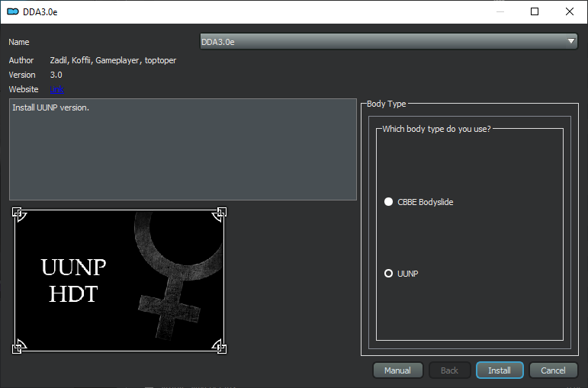Click the 'Body Type' group label
This screenshot has height=388, width=588.
[x=386, y=104]
